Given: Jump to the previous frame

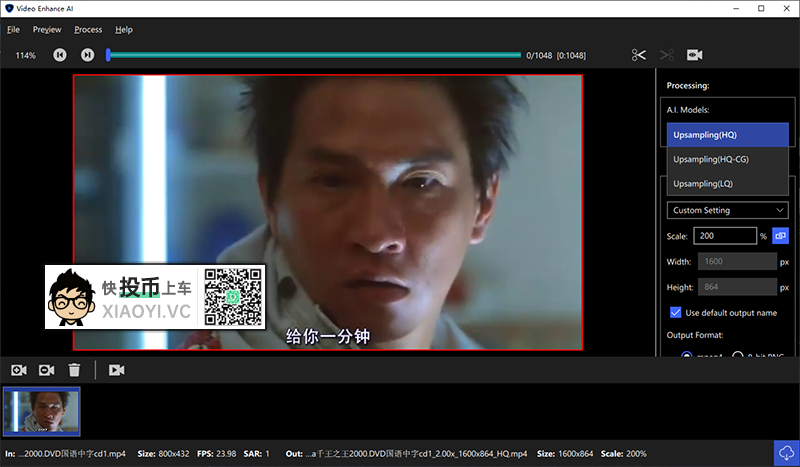Looking at the screenshot, I should (x=60, y=55).
